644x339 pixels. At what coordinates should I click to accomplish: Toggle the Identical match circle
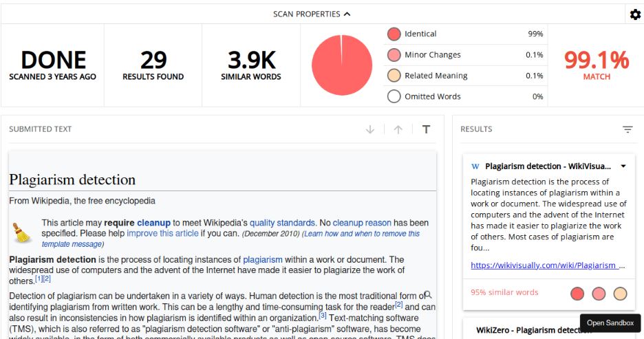click(x=394, y=34)
